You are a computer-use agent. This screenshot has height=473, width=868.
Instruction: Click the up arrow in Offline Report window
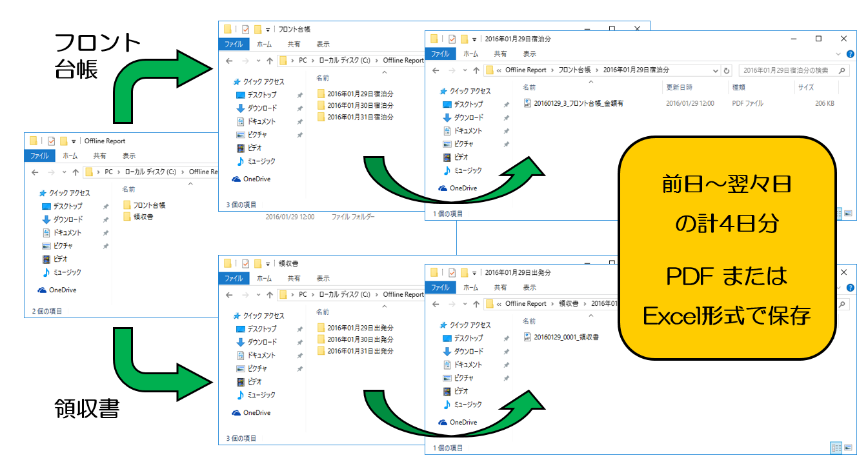click(x=75, y=172)
